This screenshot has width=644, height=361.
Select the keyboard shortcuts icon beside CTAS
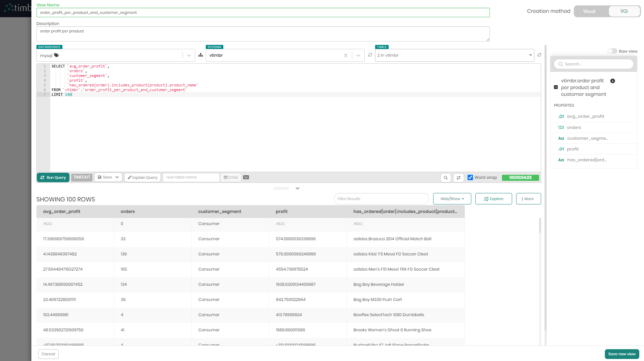pos(246,177)
